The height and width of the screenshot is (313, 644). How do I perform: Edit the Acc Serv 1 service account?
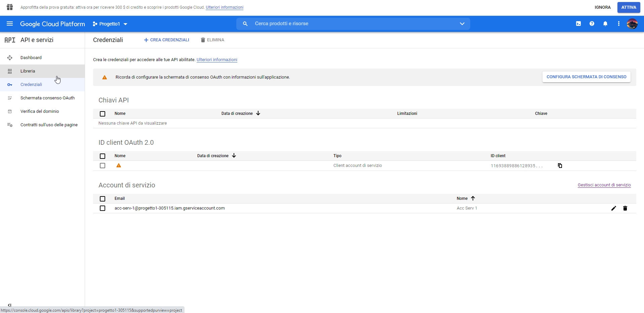coord(613,208)
